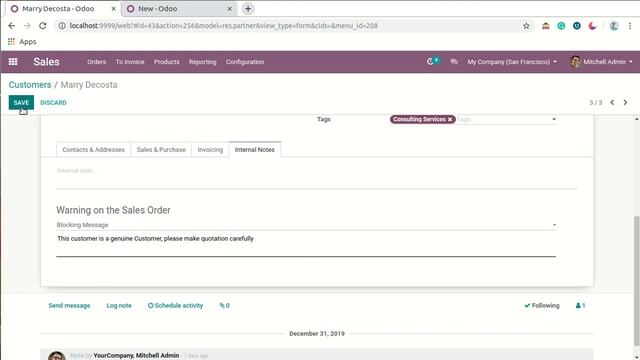The width and height of the screenshot is (640, 360).
Task: Bookmark this page with star icon
Action: (526, 26)
